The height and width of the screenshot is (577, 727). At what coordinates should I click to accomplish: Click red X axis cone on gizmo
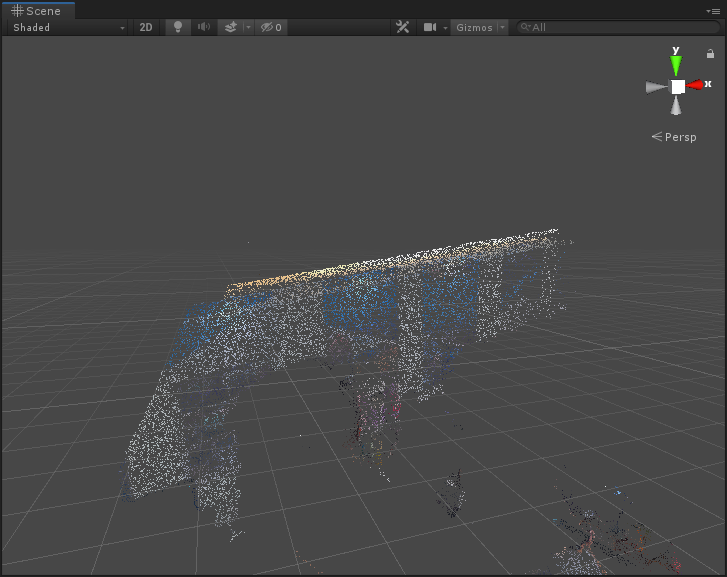(x=695, y=85)
